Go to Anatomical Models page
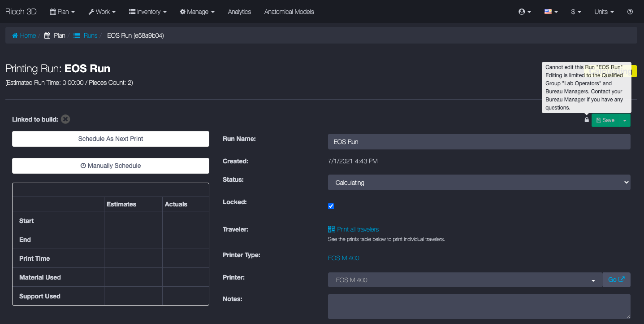This screenshot has height=324, width=644. coord(289,12)
